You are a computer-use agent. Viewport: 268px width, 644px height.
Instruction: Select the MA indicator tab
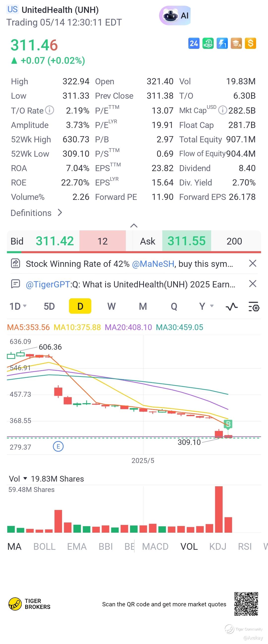[14, 547]
